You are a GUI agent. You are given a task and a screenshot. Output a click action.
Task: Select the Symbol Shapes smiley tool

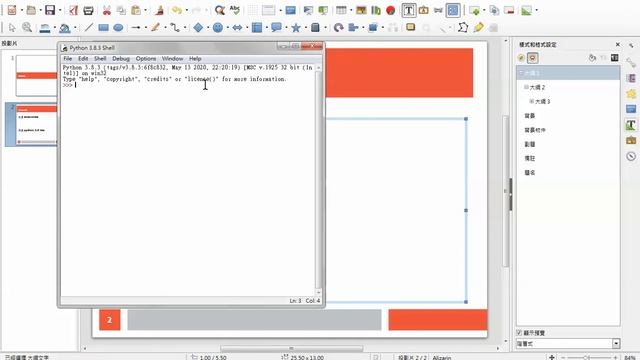(218, 27)
